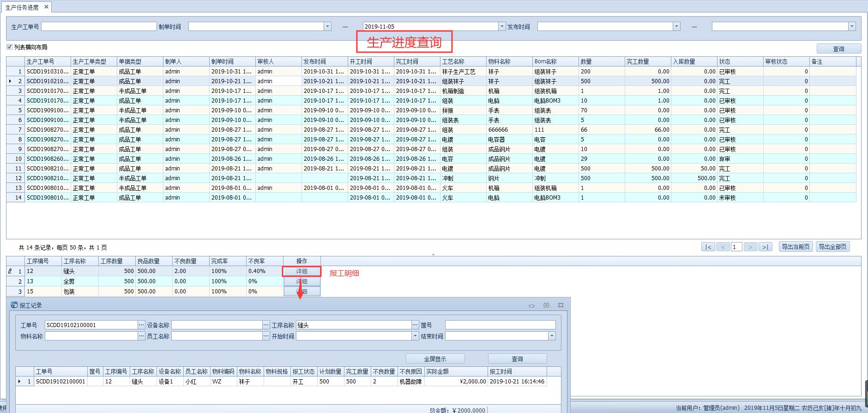868x413 pixels.
Task: Click 查询 button in 报工记录 window
Action: 517,358
